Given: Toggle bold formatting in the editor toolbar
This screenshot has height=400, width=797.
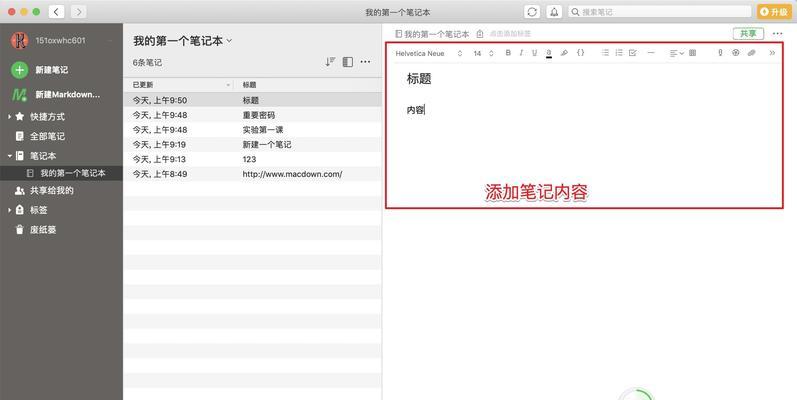Looking at the screenshot, I should point(508,53).
